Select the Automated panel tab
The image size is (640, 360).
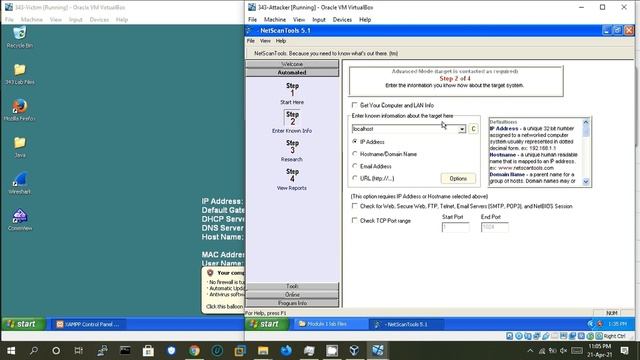[x=292, y=72]
